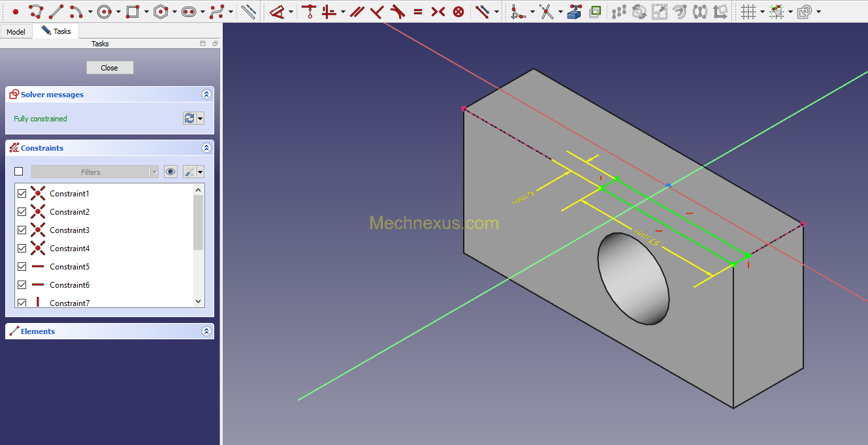Switch to the Model tab
This screenshot has width=868, height=445.
pos(16,31)
